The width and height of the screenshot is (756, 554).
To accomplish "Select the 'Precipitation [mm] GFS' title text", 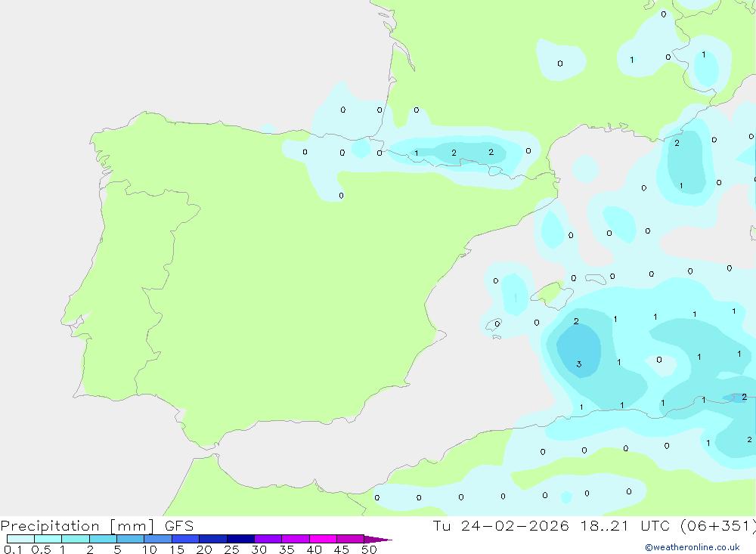I will pos(97,526).
